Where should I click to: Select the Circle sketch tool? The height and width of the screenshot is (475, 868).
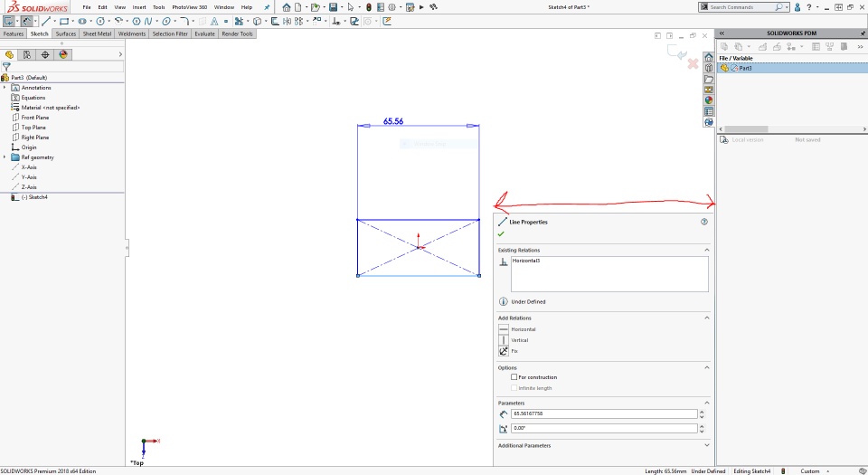point(100,21)
